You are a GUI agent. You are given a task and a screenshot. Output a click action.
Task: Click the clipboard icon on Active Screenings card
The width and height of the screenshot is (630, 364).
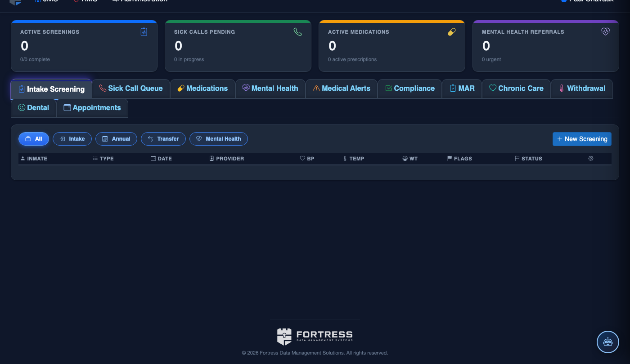(144, 32)
